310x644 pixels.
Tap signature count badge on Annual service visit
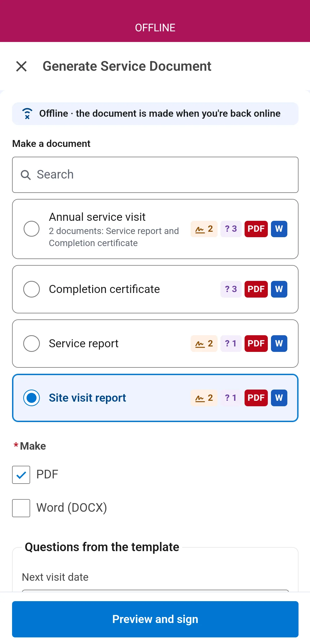[204, 229]
